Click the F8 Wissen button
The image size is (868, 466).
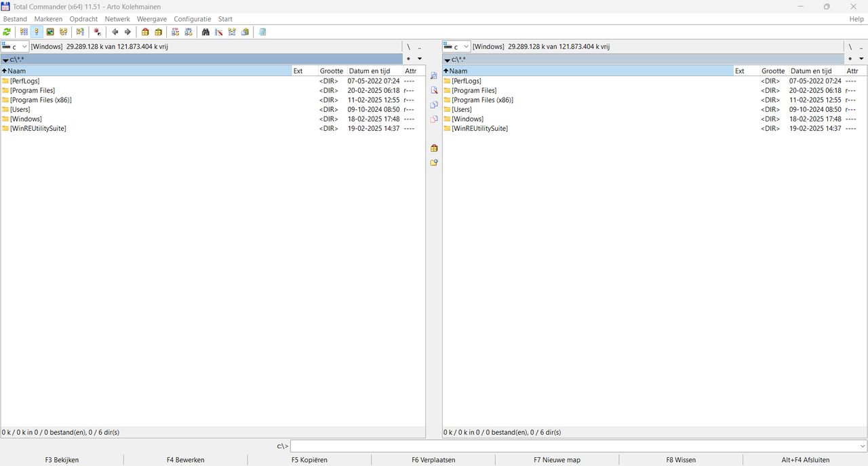tap(681, 460)
